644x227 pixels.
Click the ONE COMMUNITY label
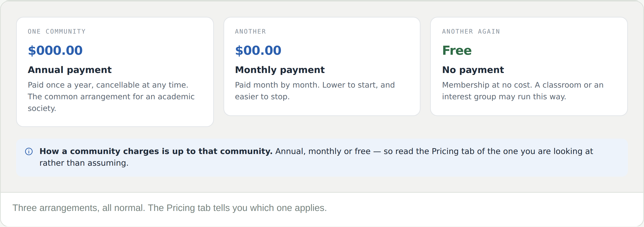[x=56, y=31]
